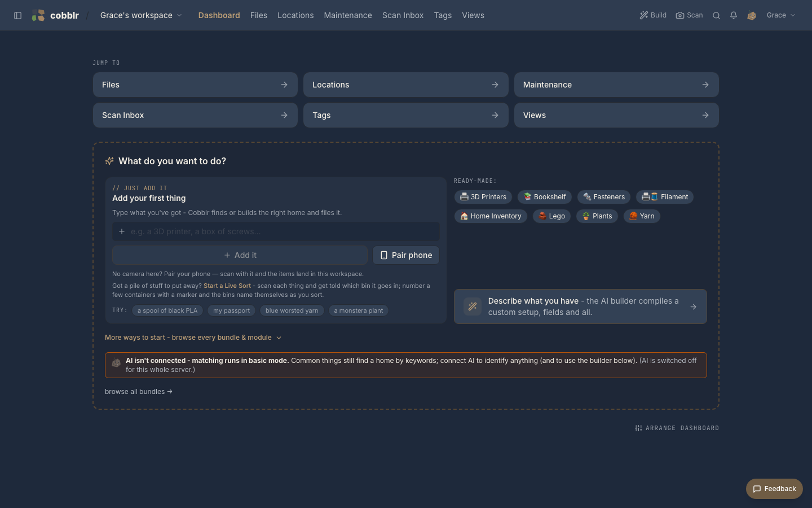Try the 'blue worsted yarn' suggestion
The height and width of the screenshot is (508, 812).
click(x=292, y=310)
